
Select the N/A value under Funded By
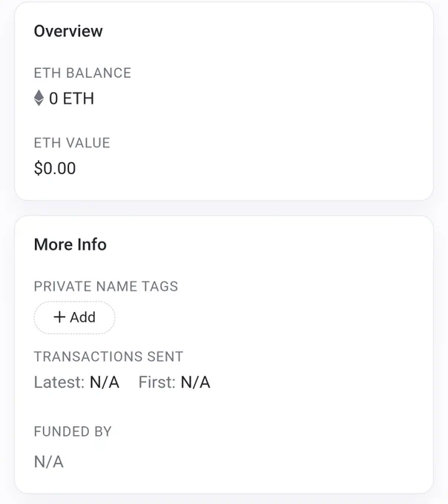[49, 462]
